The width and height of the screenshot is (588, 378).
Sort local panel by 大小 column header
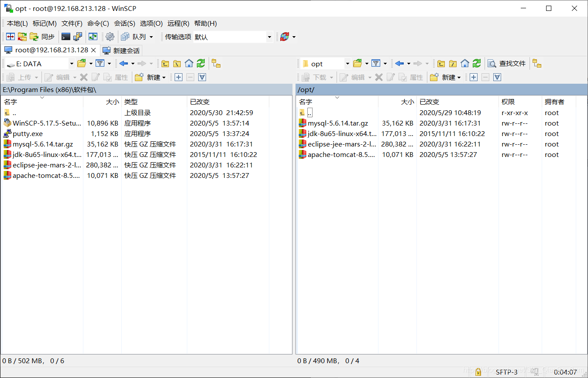[102, 102]
